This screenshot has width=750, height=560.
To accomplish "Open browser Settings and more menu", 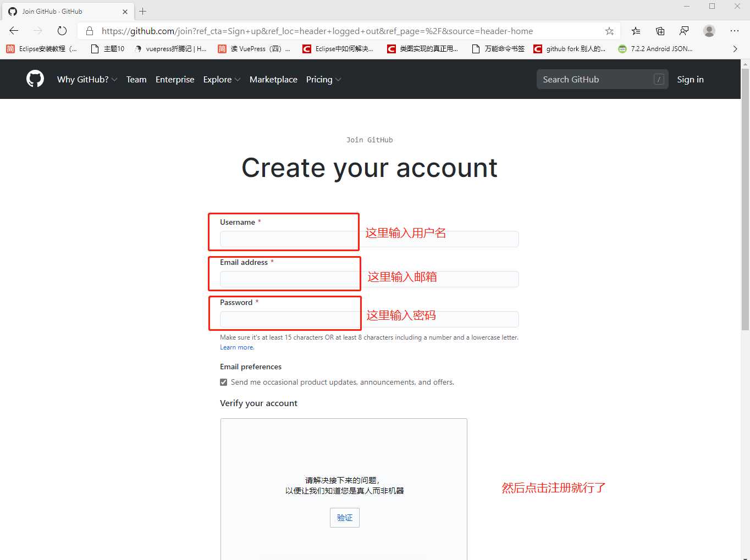I will tap(735, 31).
